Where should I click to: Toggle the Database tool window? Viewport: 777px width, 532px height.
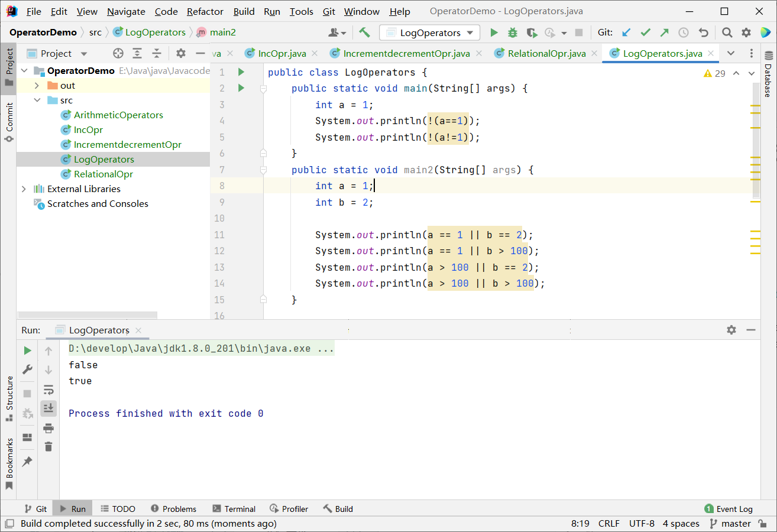coord(768,74)
